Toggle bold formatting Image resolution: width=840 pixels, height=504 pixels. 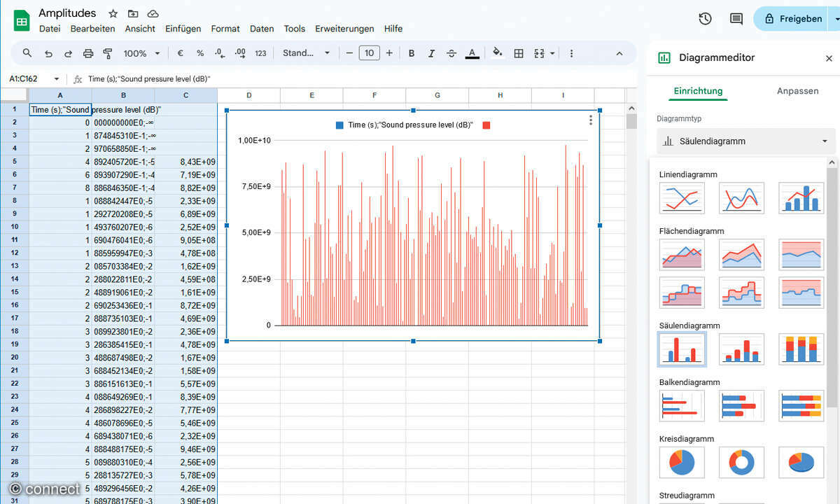pos(412,53)
